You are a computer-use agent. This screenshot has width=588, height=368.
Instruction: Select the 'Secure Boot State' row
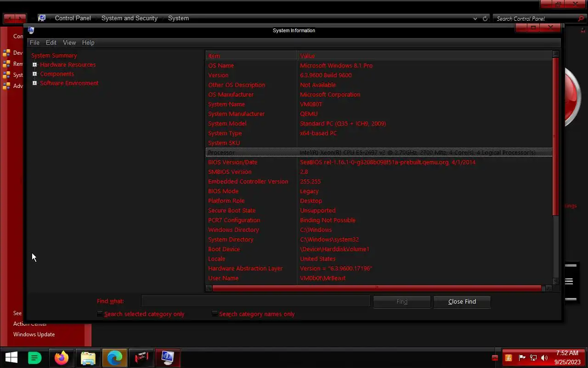379,210
